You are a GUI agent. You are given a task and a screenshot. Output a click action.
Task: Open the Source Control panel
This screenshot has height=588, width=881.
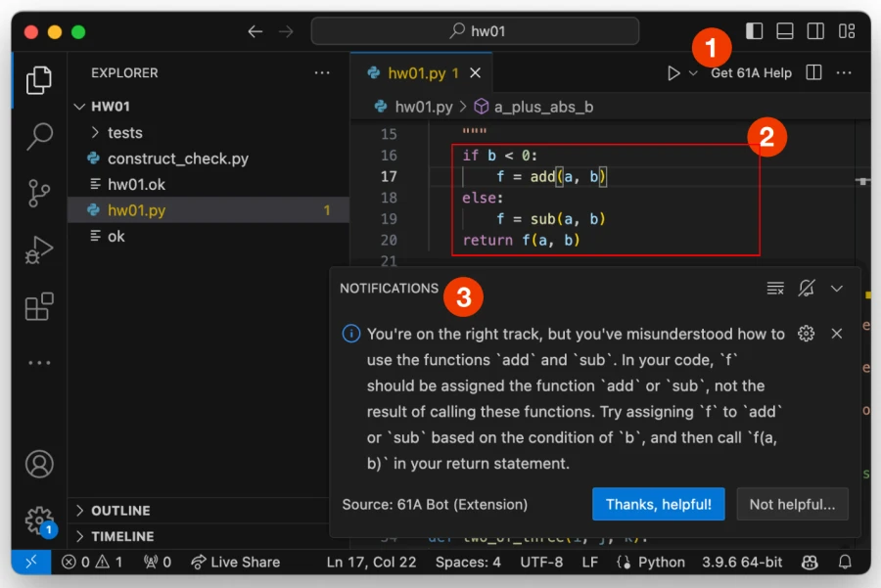click(38, 193)
